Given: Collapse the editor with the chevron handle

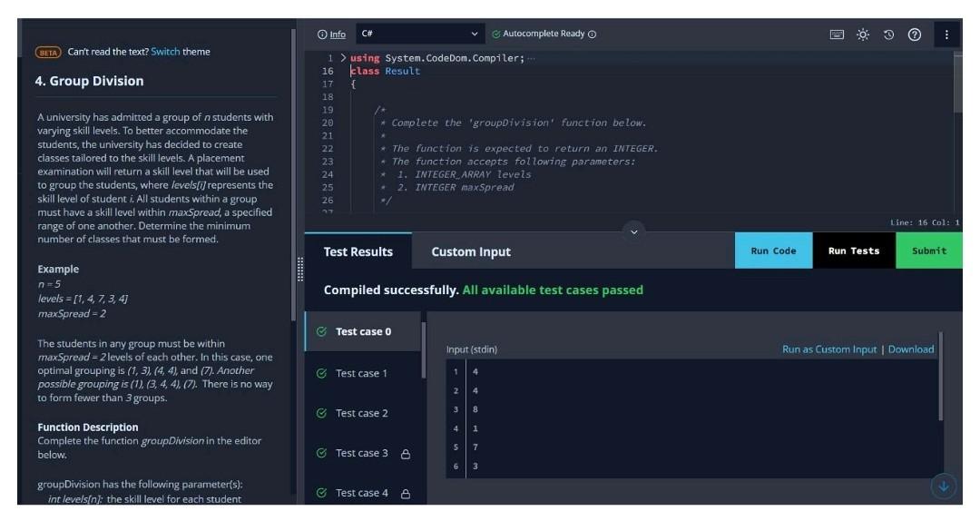Looking at the screenshot, I should pos(633,232).
